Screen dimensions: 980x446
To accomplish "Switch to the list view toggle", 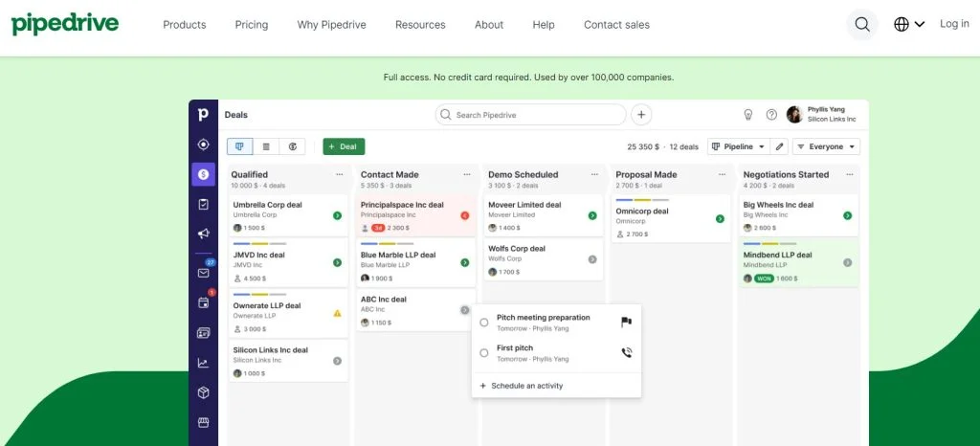I will click(266, 146).
